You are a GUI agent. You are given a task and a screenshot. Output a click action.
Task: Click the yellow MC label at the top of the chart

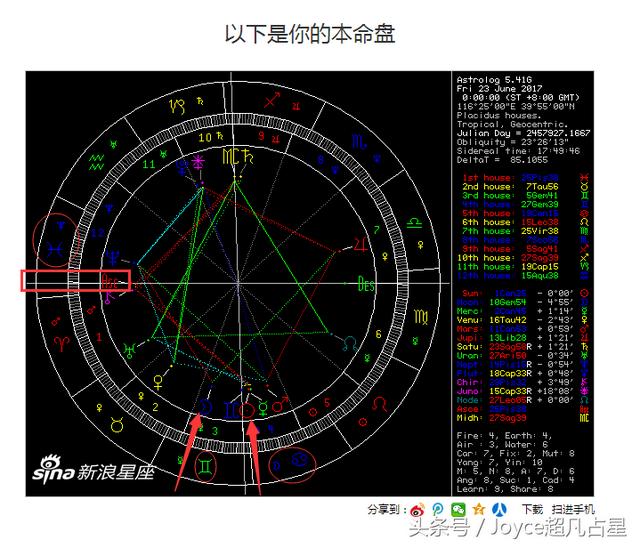[230, 157]
